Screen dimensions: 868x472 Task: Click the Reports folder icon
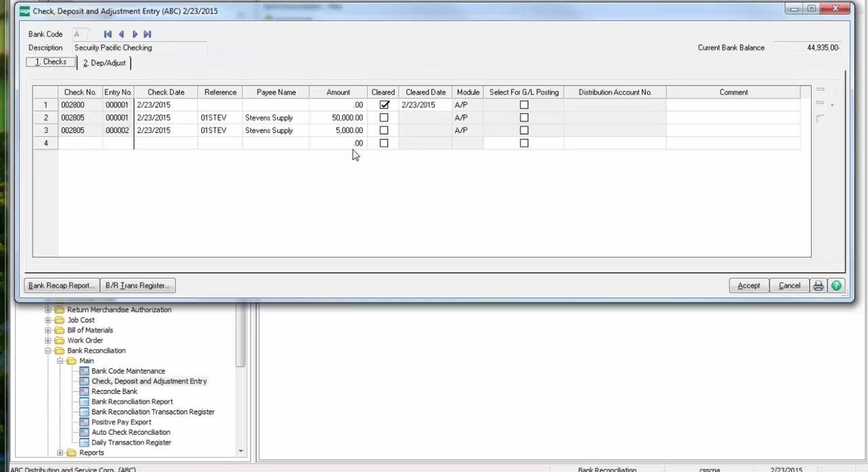[71, 452]
